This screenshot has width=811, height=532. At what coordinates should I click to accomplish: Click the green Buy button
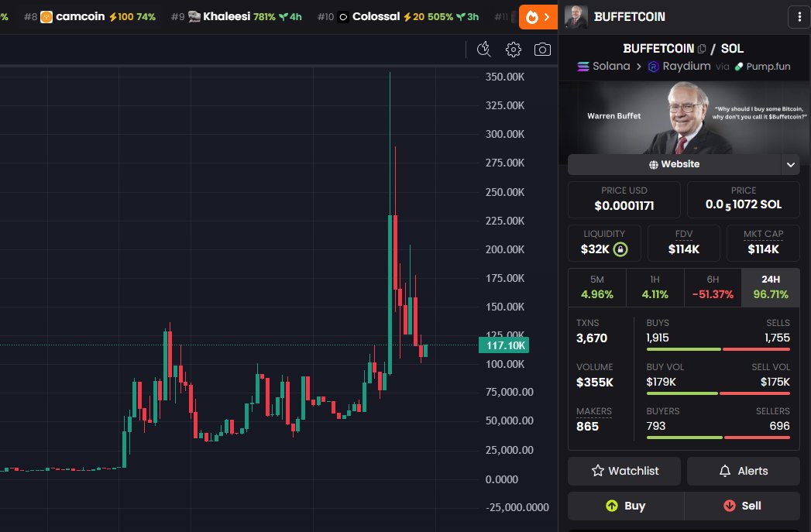coord(626,506)
